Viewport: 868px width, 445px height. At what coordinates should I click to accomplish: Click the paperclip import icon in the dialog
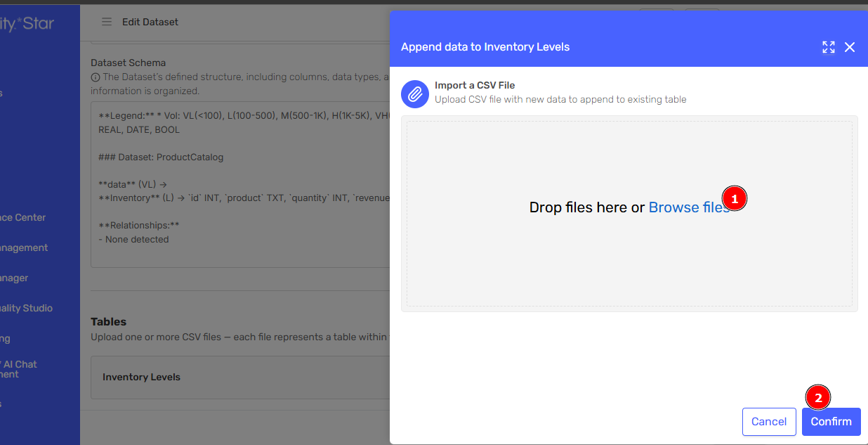414,93
